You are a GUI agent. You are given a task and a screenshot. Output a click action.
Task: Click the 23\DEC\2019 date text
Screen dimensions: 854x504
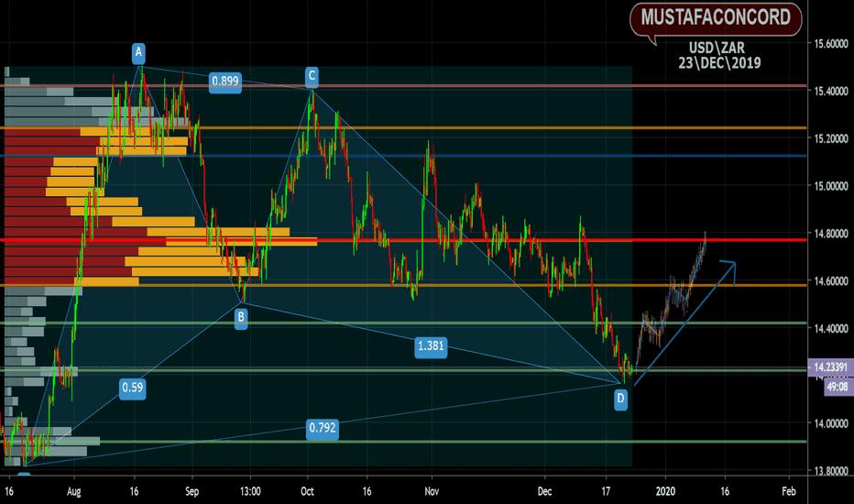click(719, 63)
